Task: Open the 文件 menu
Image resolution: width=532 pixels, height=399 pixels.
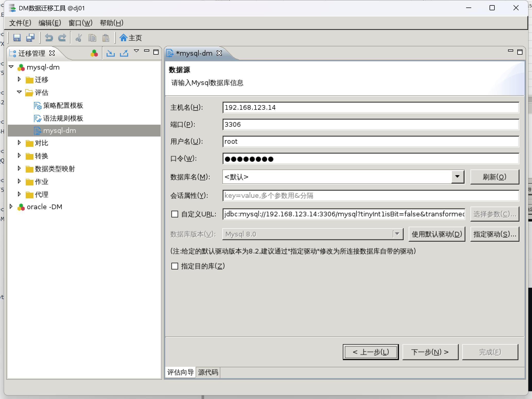Action: coord(20,23)
